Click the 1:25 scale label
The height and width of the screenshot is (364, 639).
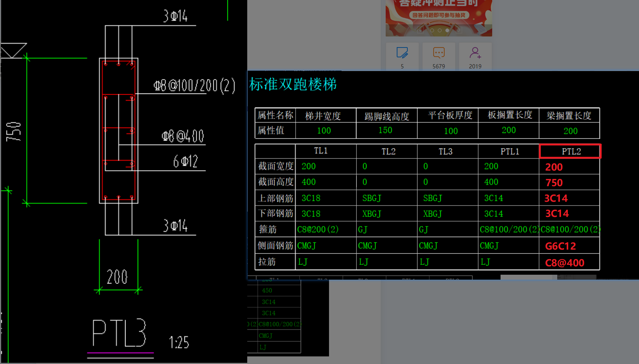coord(179,342)
